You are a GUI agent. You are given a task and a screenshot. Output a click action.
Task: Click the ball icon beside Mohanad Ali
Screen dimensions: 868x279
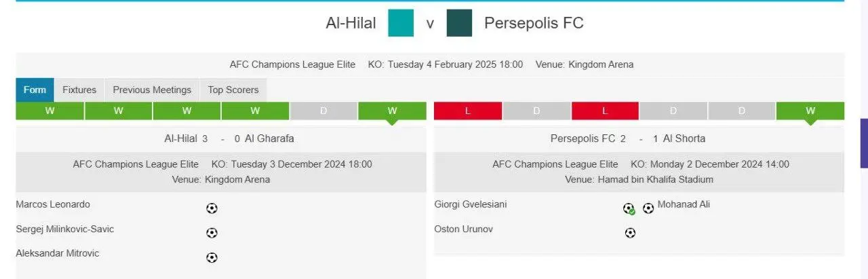click(648, 208)
